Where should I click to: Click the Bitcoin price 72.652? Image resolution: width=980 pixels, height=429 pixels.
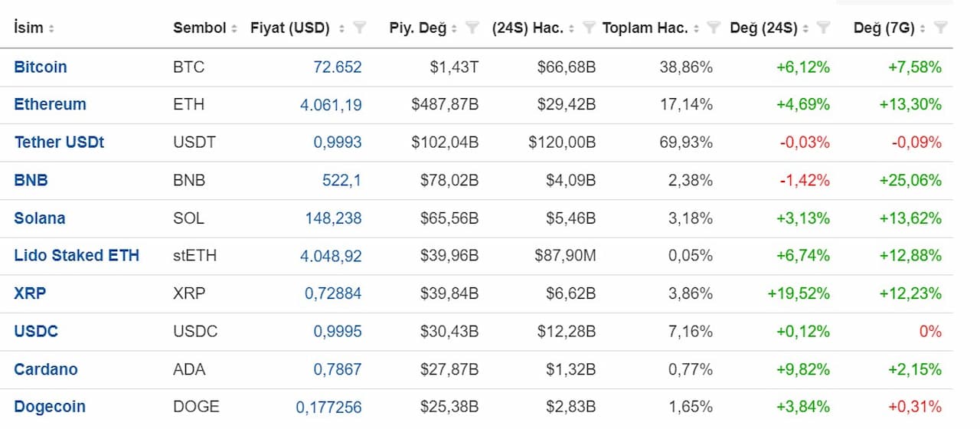coord(337,67)
